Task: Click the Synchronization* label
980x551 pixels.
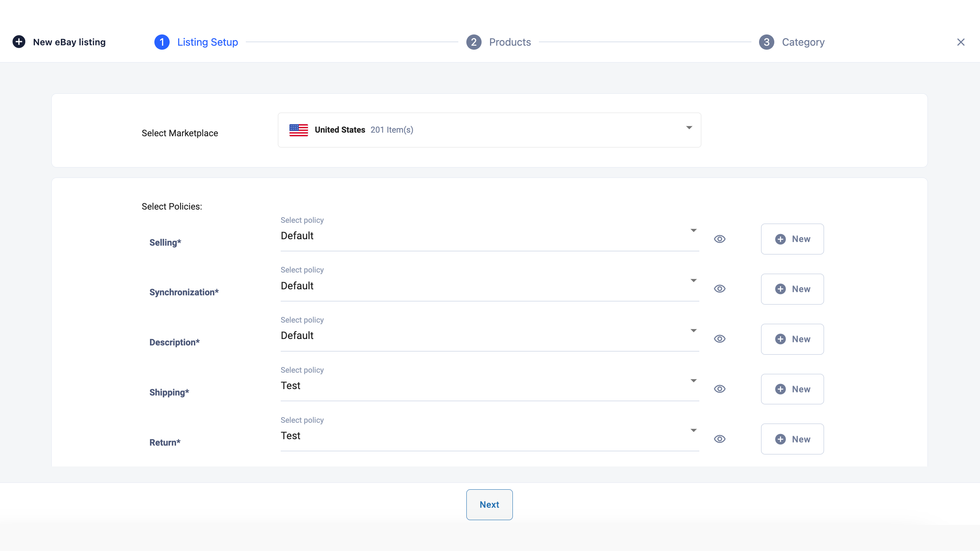Action: pyautogui.click(x=184, y=292)
